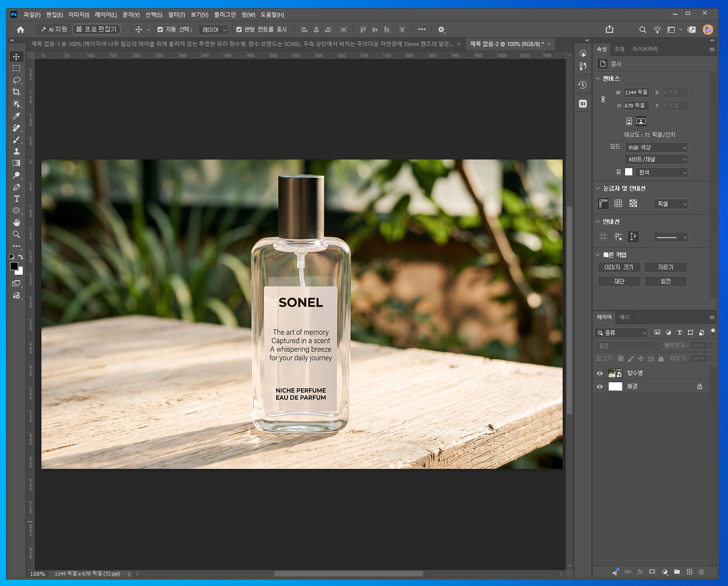Viewport: 728px width, 586px height.
Task: Select the Move tool
Action: click(x=16, y=57)
